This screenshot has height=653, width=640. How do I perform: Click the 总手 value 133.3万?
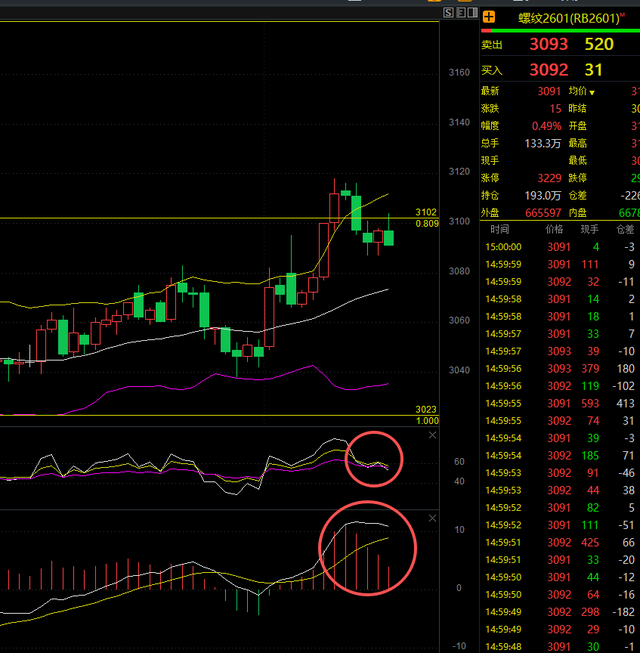543,144
